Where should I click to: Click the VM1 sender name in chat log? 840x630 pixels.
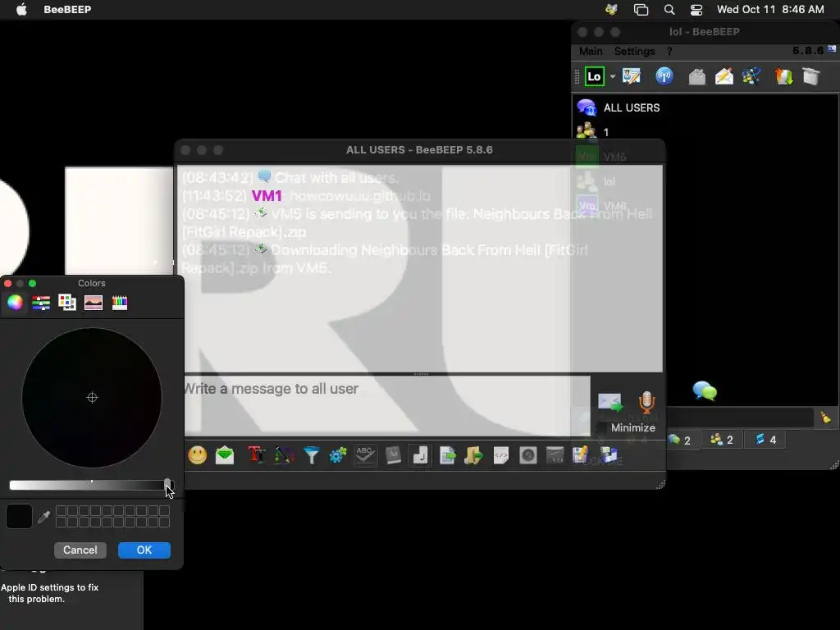coord(267,196)
